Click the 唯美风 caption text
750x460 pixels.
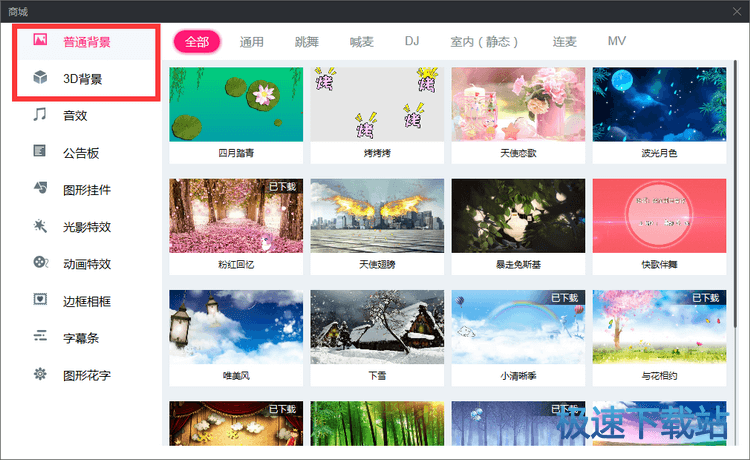pyautogui.click(x=236, y=376)
